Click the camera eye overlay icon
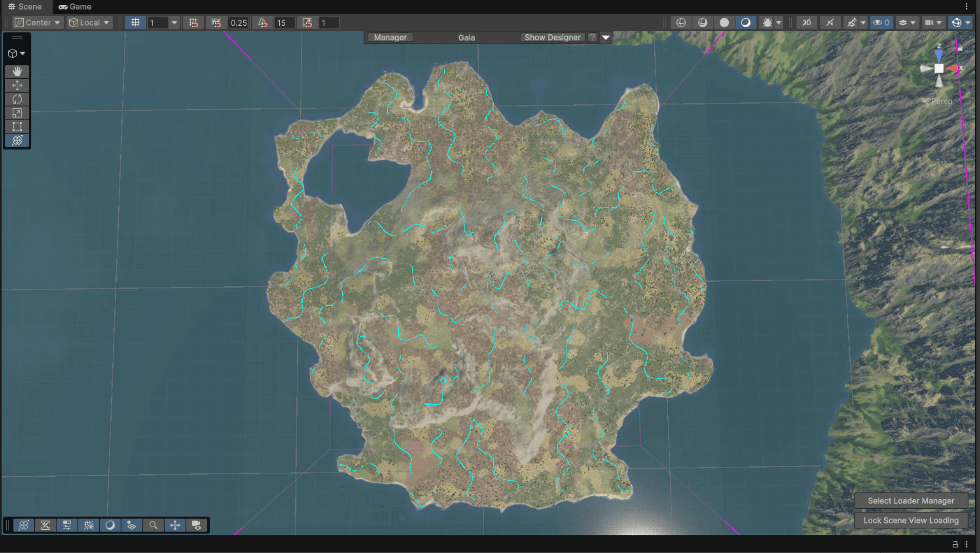This screenshot has width=980, height=553. 196,525
